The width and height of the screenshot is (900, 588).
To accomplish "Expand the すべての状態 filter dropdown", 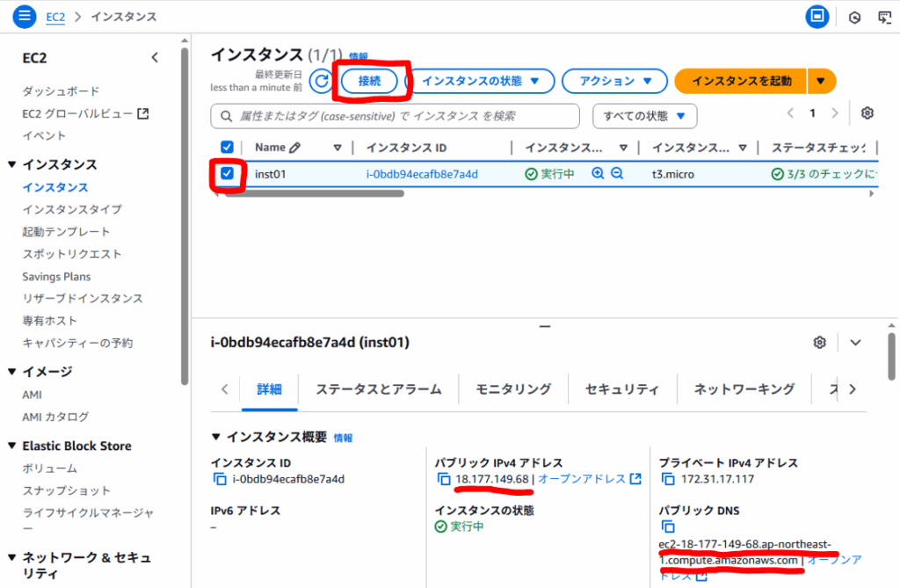I will pos(644,116).
